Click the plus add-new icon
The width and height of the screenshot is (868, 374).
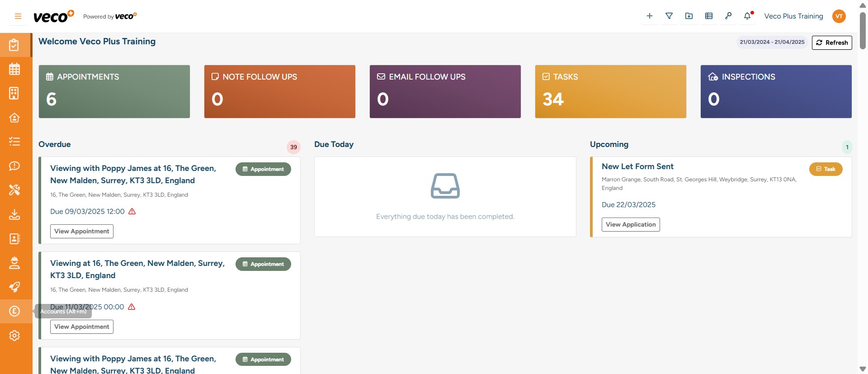click(649, 16)
